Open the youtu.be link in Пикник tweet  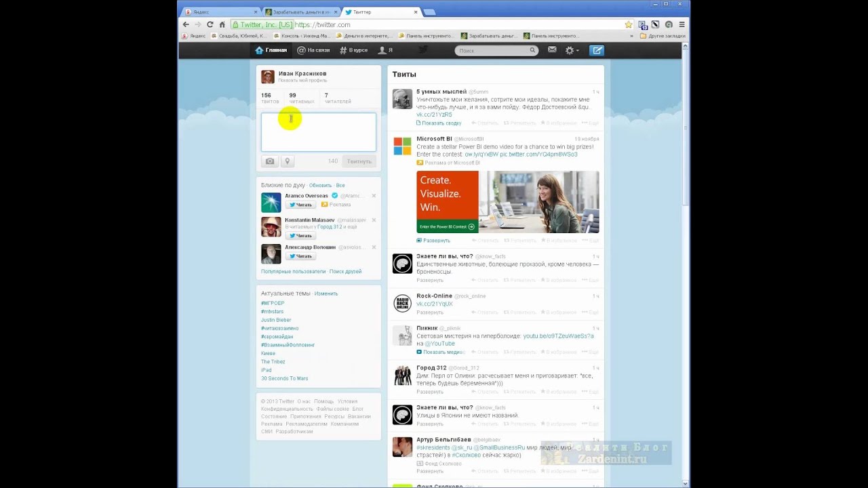pyautogui.click(x=558, y=335)
